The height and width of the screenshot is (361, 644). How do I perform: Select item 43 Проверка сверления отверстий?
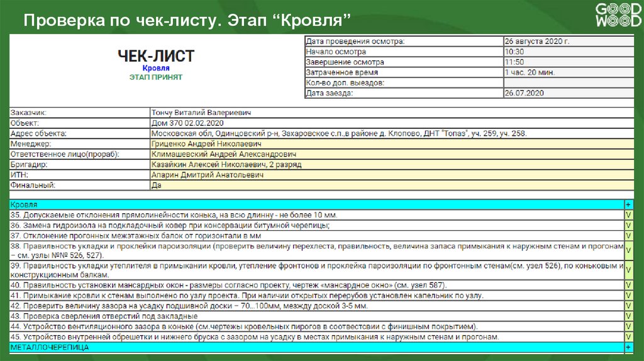pos(317,316)
